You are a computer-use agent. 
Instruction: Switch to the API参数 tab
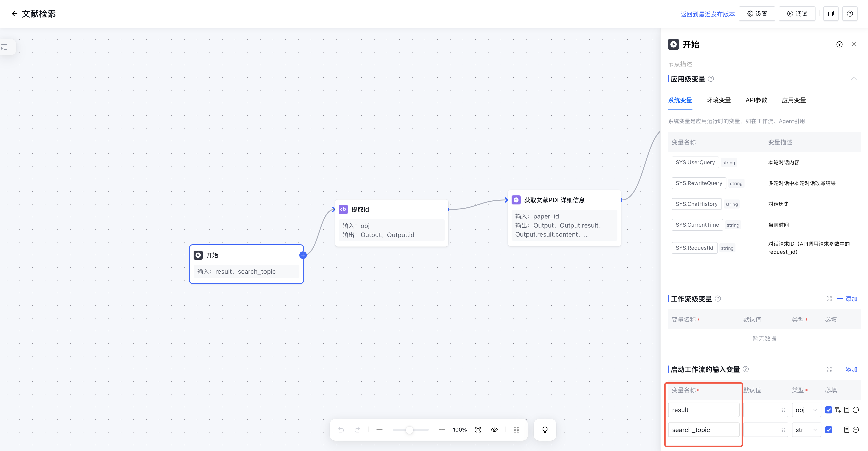[x=756, y=100]
